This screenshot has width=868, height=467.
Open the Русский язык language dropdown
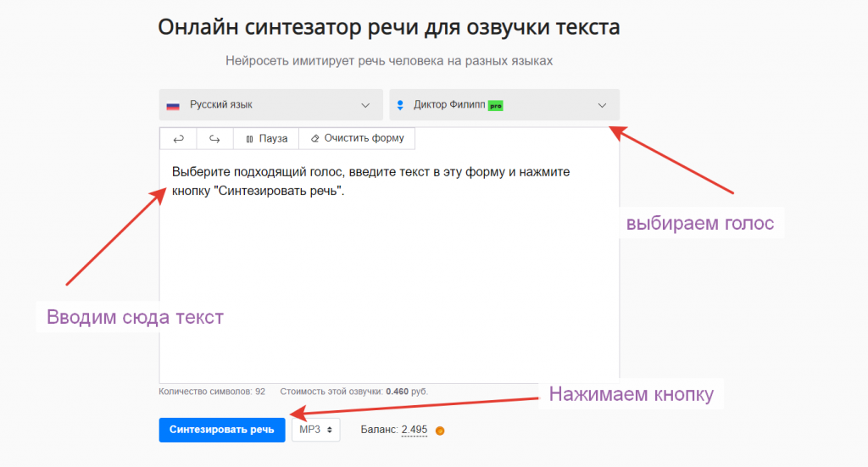(x=270, y=104)
